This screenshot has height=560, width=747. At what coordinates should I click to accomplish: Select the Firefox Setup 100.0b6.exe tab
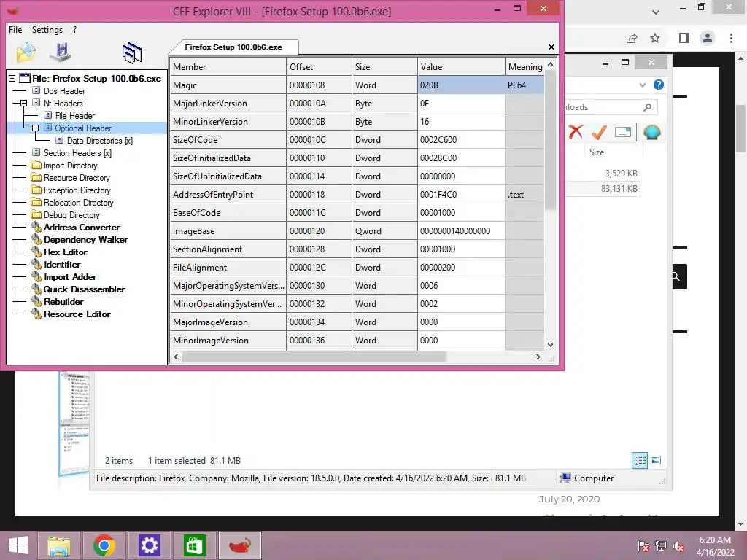click(x=233, y=47)
